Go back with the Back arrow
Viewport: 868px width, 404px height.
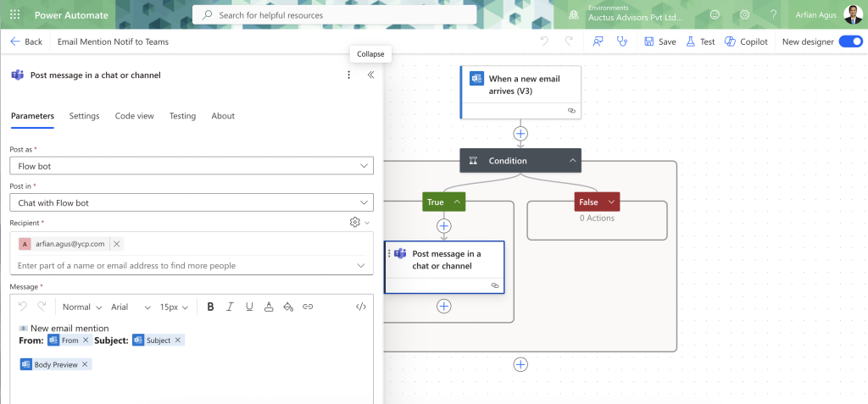click(x=26, y=42)
